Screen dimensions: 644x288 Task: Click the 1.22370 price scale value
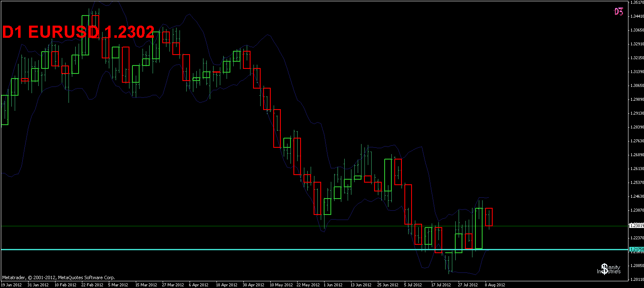coord(637,238)
